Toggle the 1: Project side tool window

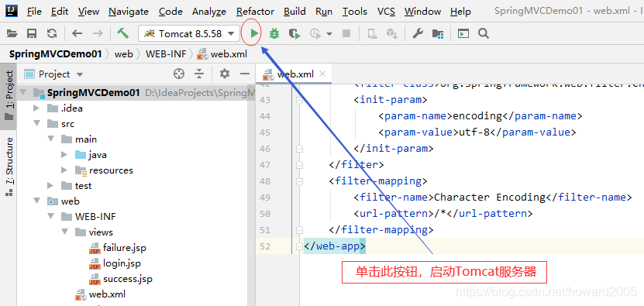tap(9, 96)
